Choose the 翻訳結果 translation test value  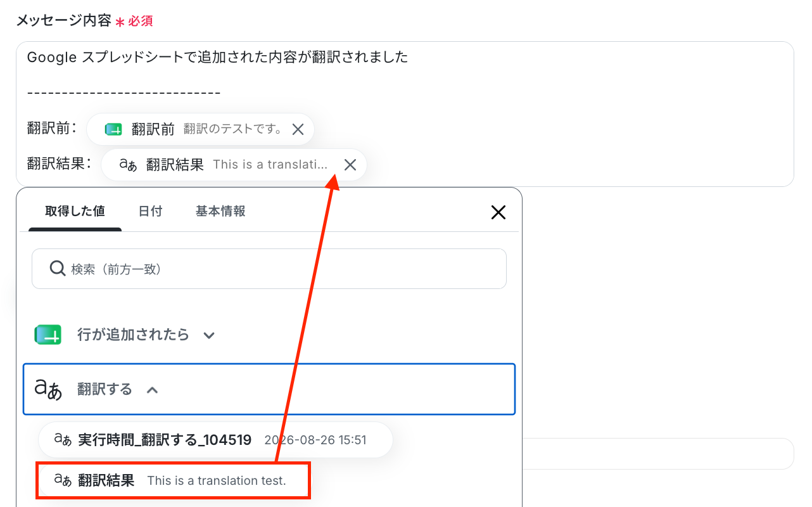[173, 480]
